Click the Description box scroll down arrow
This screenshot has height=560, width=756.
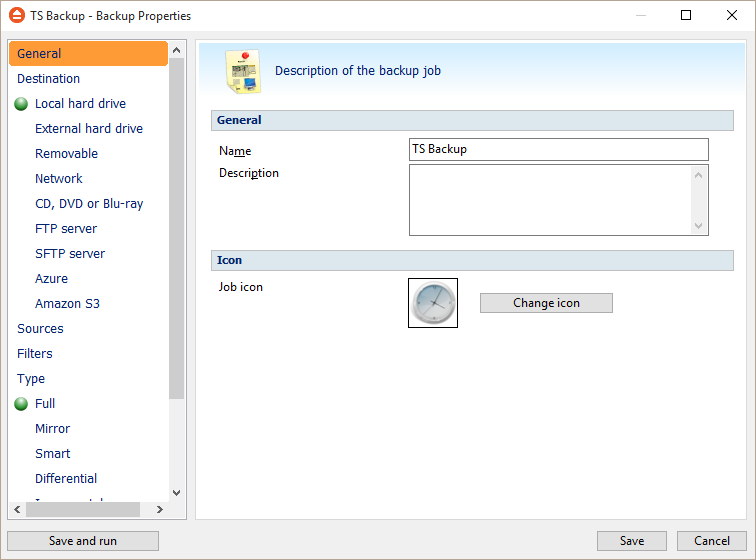[699, 226]
